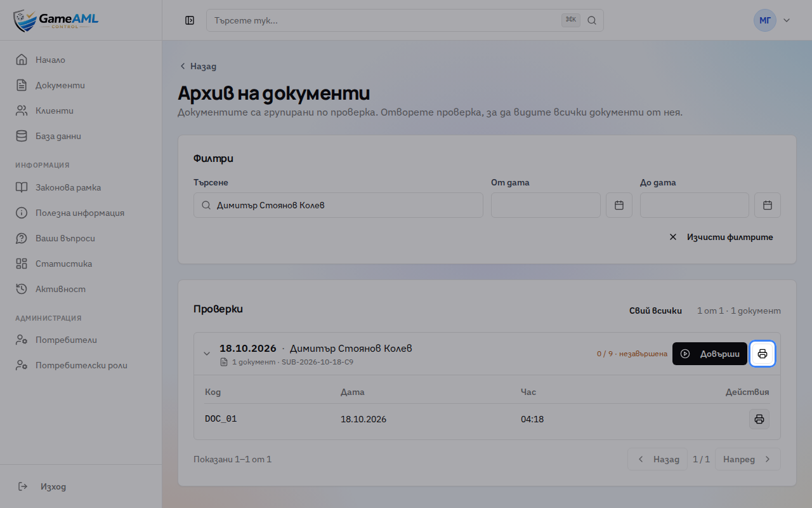Collapse the 18.10.2026 check row
This screenshot has height=508, width=812.
pos(207,354)
